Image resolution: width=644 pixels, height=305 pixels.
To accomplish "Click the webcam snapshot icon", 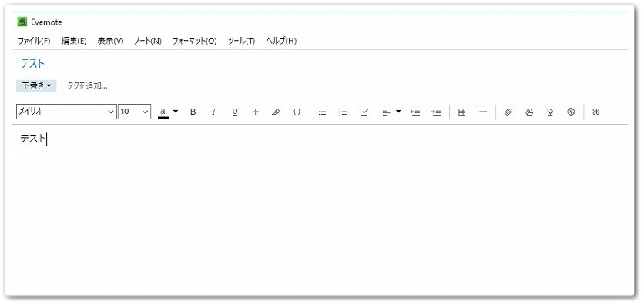I will point(571,112).
